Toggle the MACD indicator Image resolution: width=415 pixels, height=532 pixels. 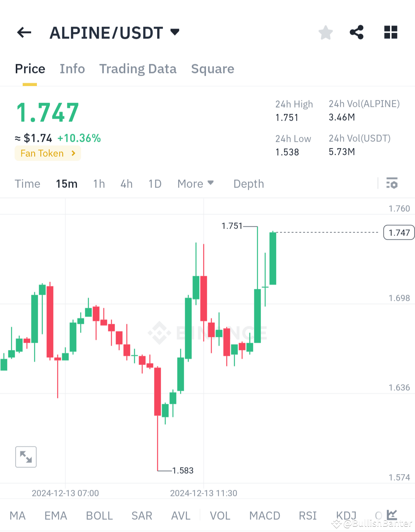coord(264,515)
